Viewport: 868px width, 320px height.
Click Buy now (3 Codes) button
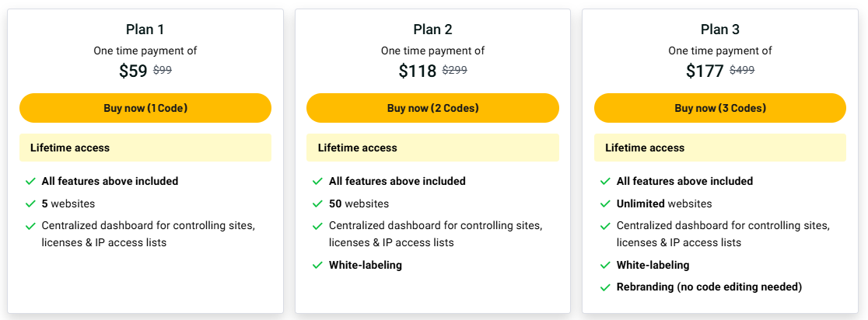point(720,108)
